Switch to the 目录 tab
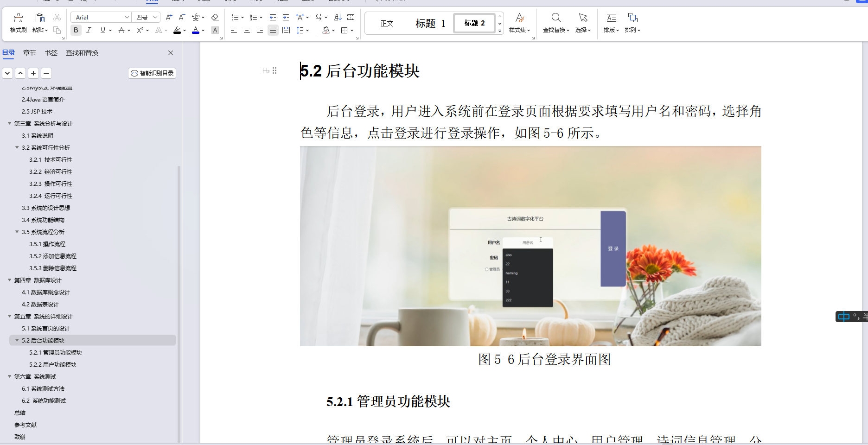Screen dimensions: 868x445 point(9,53)
